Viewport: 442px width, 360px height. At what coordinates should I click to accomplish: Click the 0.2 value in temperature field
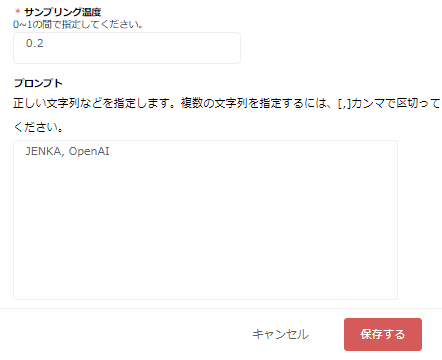[x=35, y=43]
